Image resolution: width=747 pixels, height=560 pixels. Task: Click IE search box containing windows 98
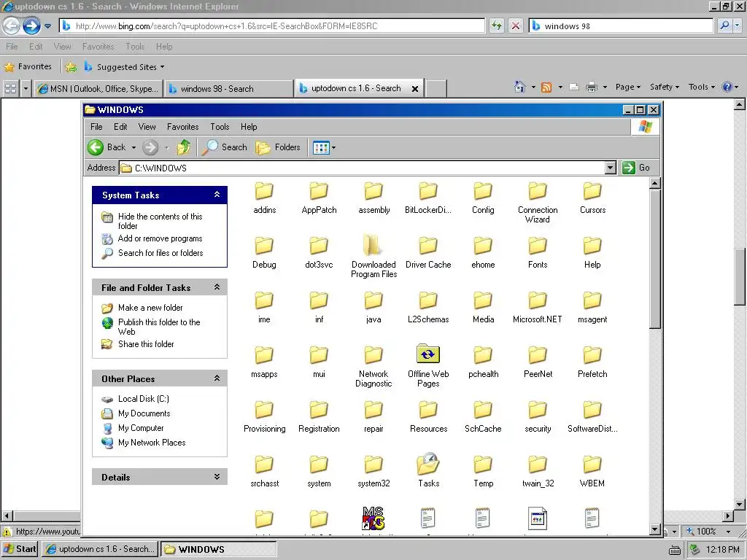(x=621, y=26)
